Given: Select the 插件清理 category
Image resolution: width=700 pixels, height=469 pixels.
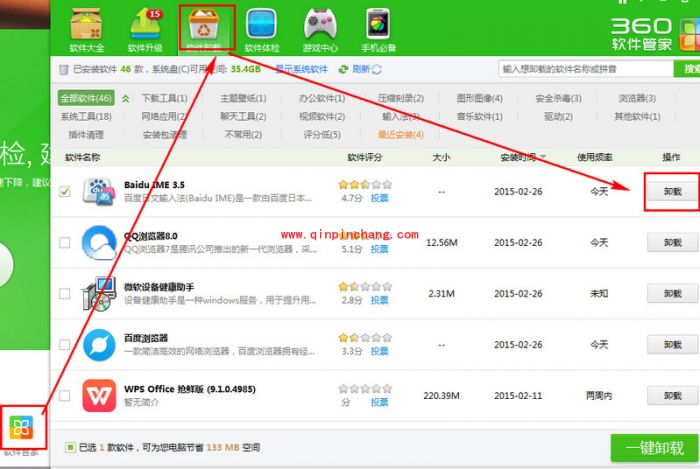Looking at the screenshot, I should tap(86, 135).
